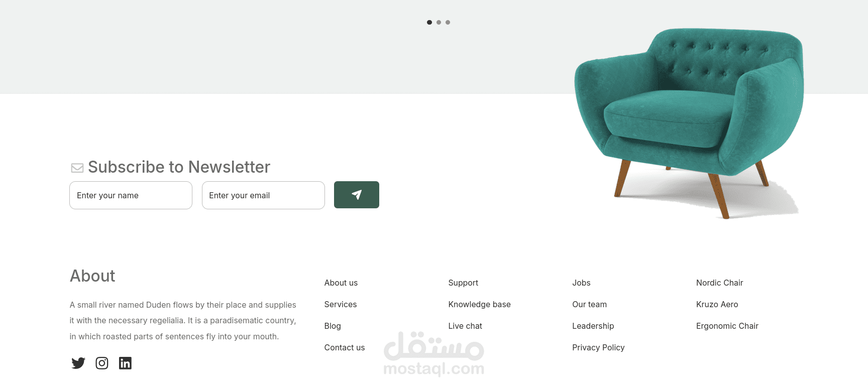This screenshot has width=868, height=385.
Task: Select the third carousel dot
Action: click(448, 22)
